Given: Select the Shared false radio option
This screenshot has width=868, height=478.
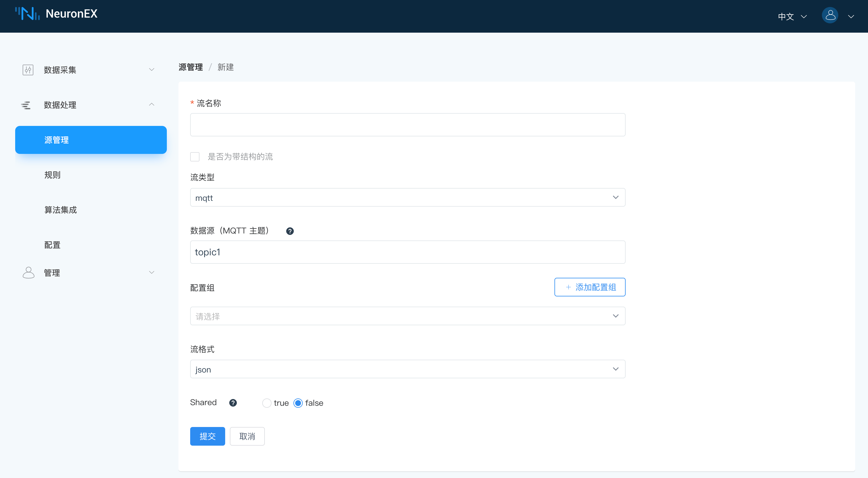Looking at the screenshot, I should [x=298, y=403].
